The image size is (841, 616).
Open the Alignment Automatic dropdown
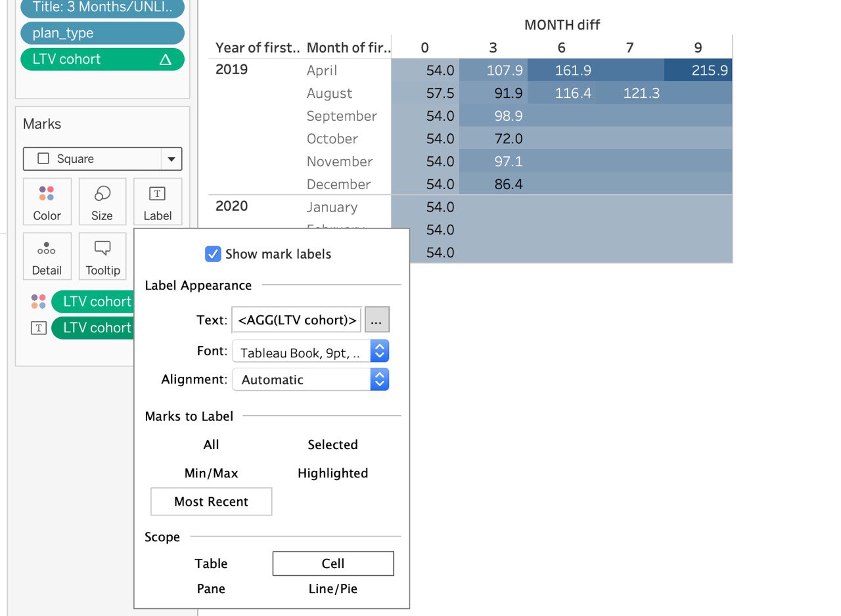tap(311, 380)
